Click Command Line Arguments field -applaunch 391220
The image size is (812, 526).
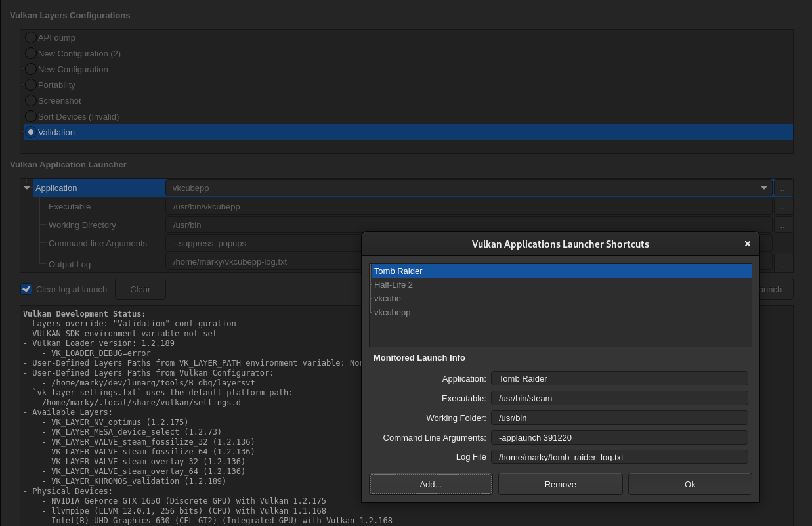(x=620, y=437)
